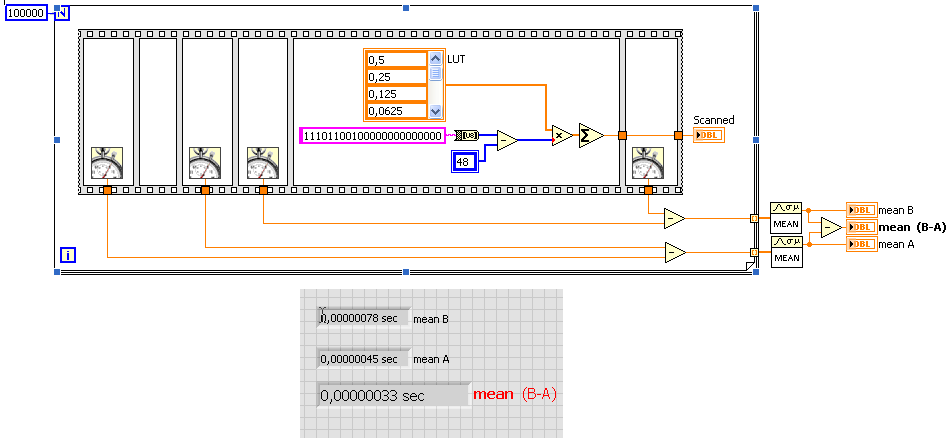This screenshot has height=444, width=952.
Task: Click the sequence tunnel below the last frame stopwatch
Action: pyautogui.click(x=648, y=190)
